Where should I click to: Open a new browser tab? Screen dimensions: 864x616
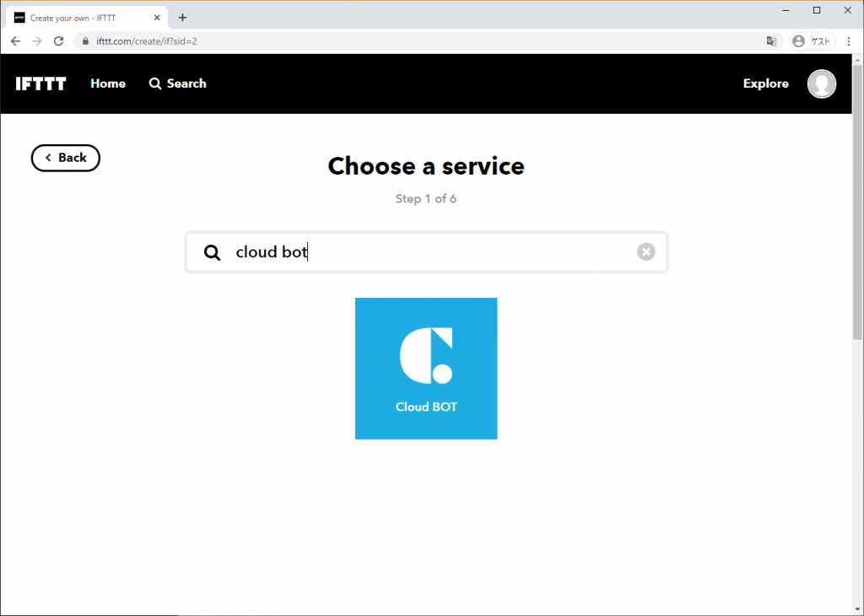click(182, 18)
